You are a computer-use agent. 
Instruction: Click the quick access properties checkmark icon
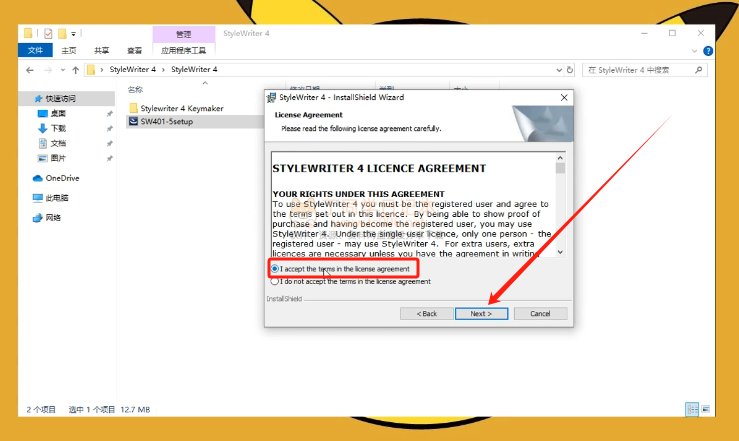pos(48,33)
